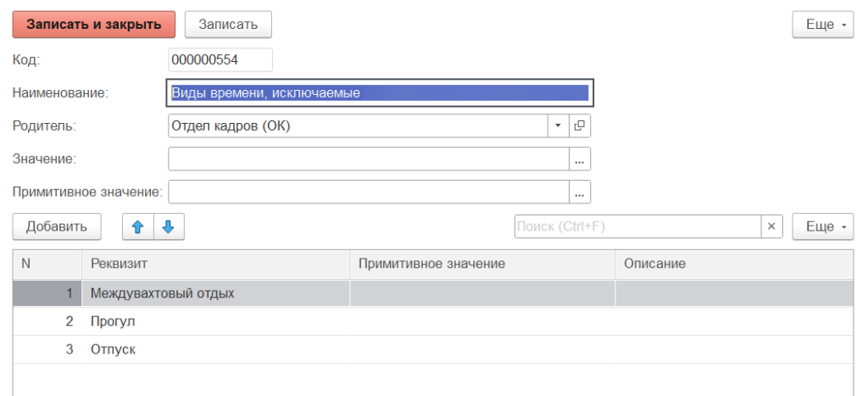The height and width of the screenshot is (396, 868).
Task: Click the move row up arrow
Action: point(138,227)
